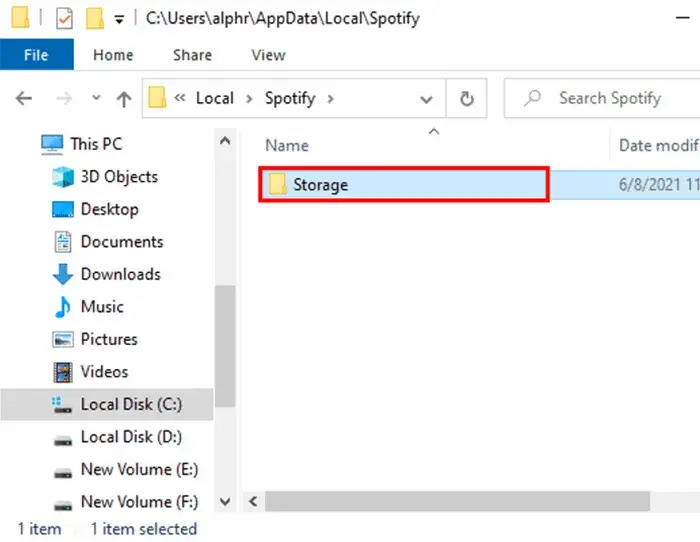Click the Local breadcrumb in address bar
The height and width of the screenshot is (542, 700).
pos(214,98)
